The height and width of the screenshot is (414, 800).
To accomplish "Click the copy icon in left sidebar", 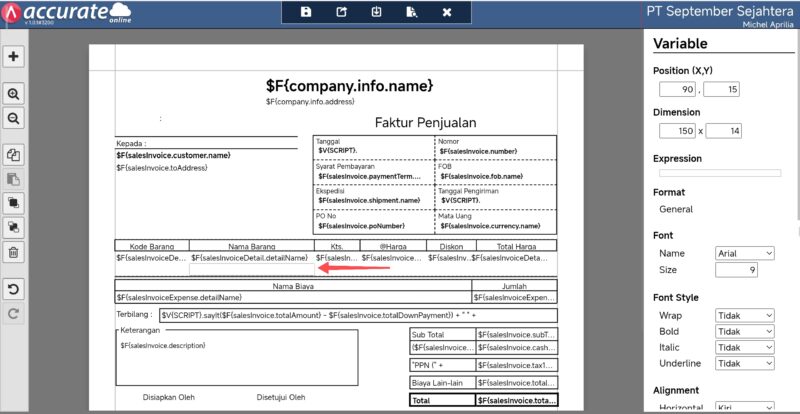I will click(14, 155).
